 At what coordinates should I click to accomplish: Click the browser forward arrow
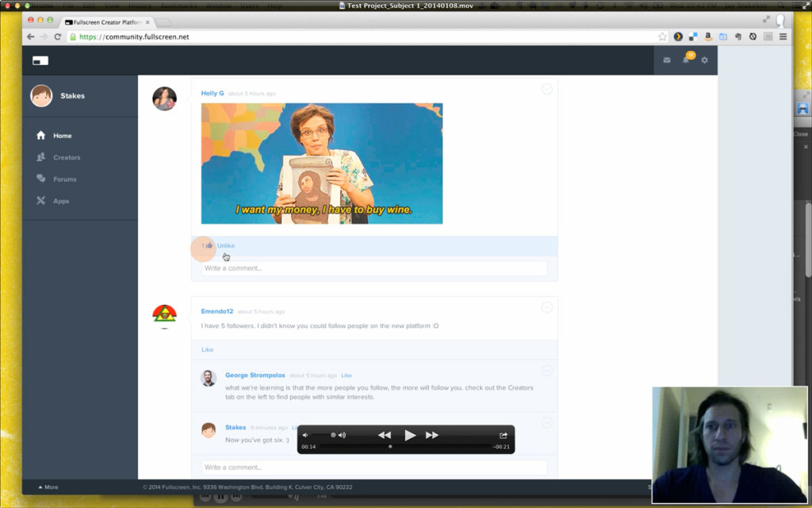point(44,37)
